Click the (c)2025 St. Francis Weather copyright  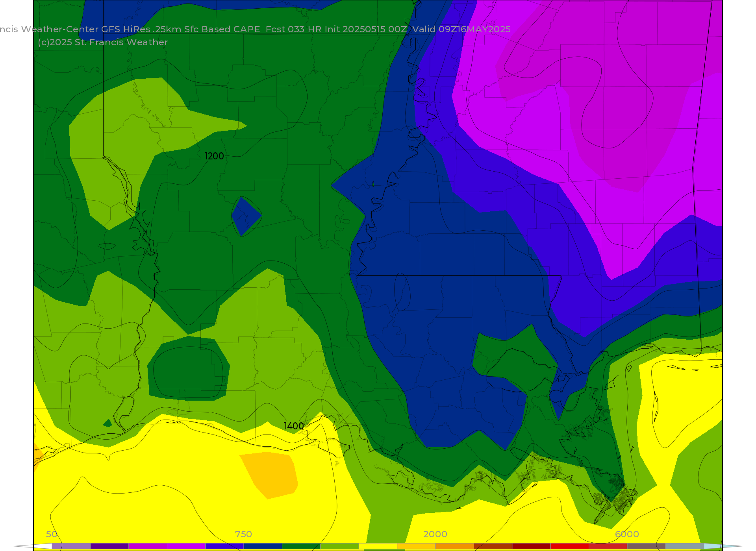(103, 42)
